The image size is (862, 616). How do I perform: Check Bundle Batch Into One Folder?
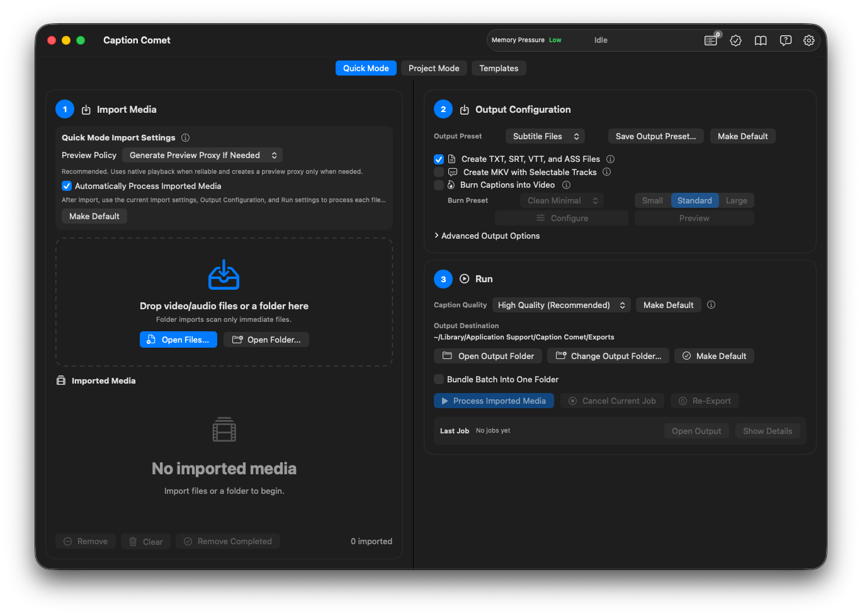439,379
